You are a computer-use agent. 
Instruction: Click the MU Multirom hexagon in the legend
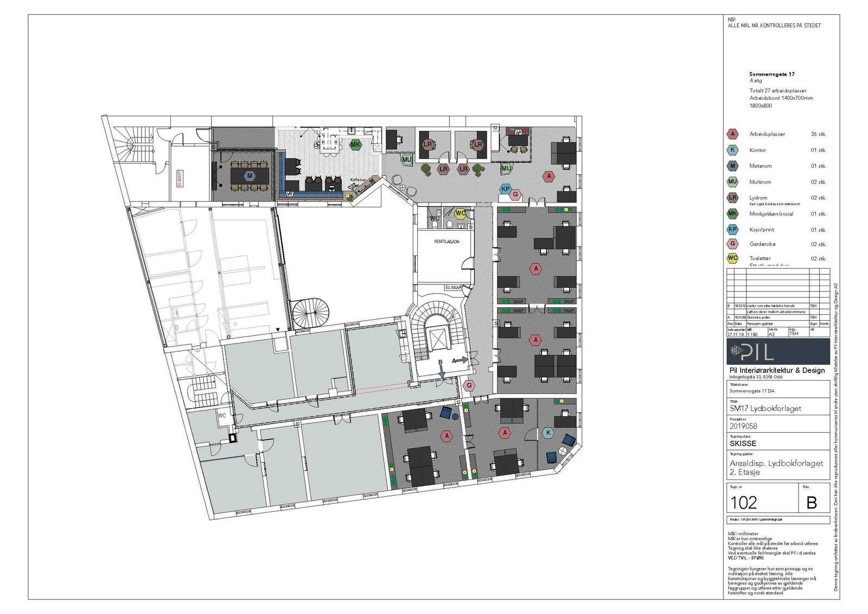pos(732,182)
